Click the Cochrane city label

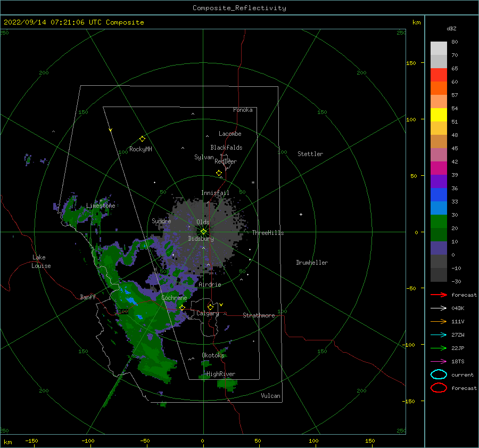click(174, 298)
